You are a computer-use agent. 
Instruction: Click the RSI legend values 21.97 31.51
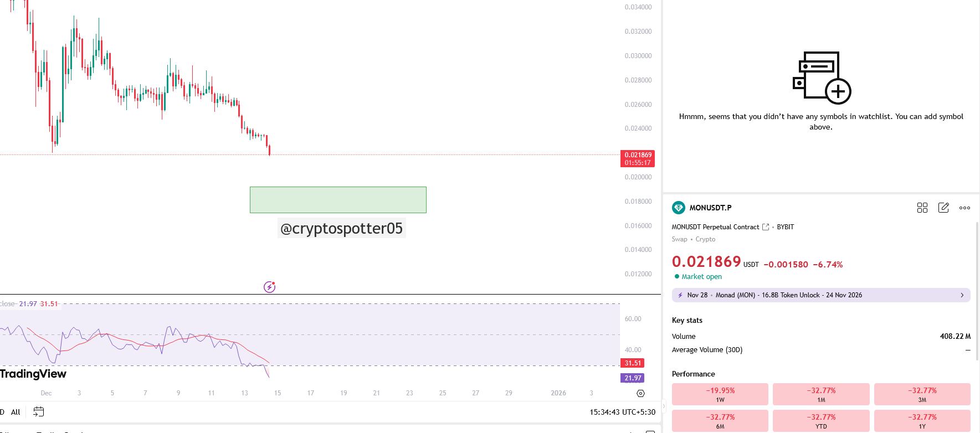point(38,304)
